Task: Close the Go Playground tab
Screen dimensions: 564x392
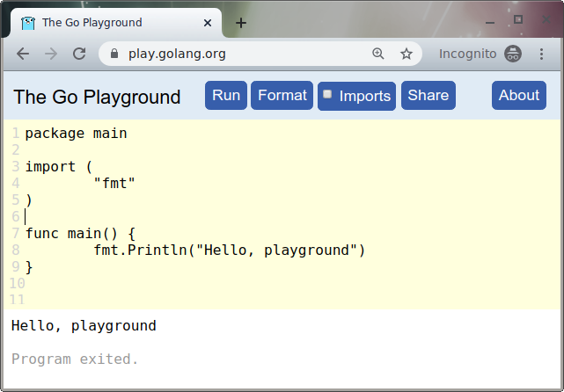Action: [x=205, y=23]
